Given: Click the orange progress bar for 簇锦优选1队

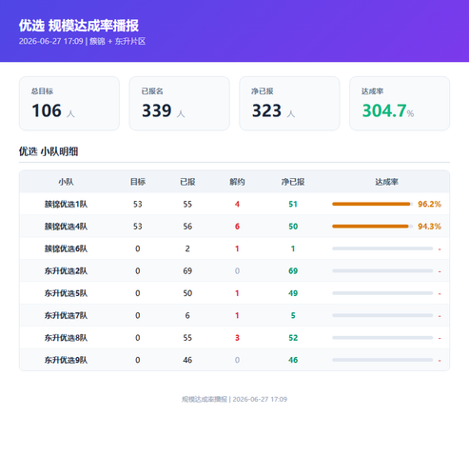Looking at the screenshot, I should [x=371, y=204].
